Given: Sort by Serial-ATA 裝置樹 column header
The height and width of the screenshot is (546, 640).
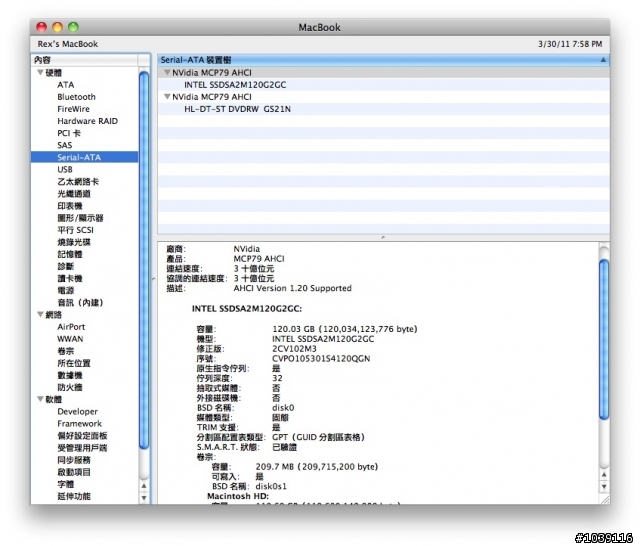Looking at the screenshot, I should [x=384, y=60].
